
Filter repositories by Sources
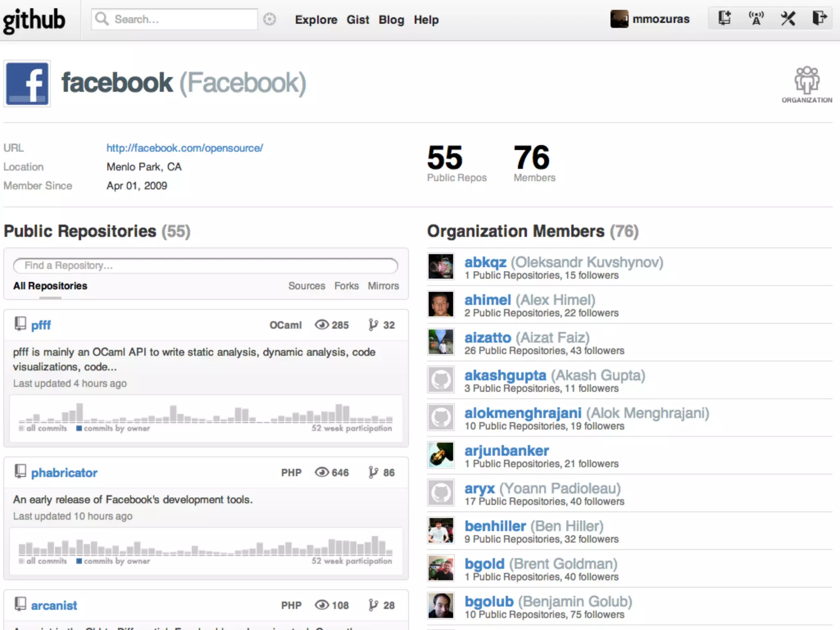(306, 286)
